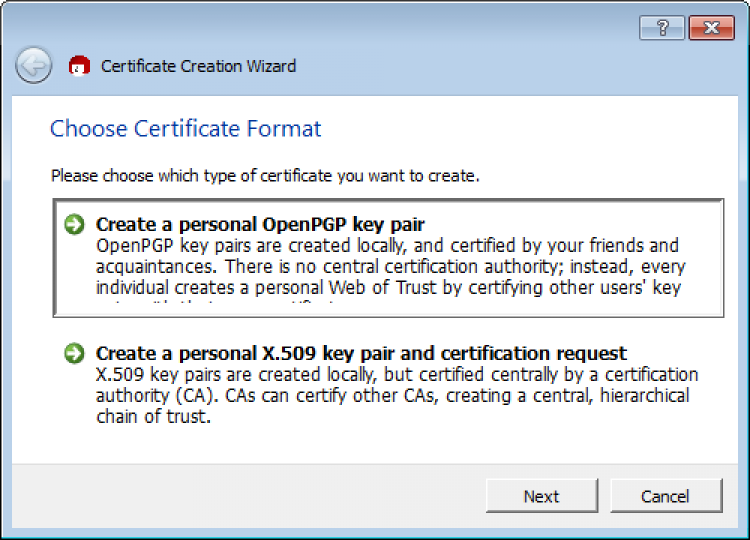Choose the X.509 key pair and certification request option

point(361,353)
